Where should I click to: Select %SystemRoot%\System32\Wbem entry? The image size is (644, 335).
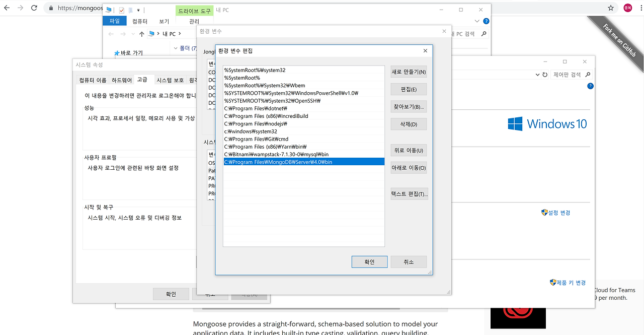coord(304,86)
